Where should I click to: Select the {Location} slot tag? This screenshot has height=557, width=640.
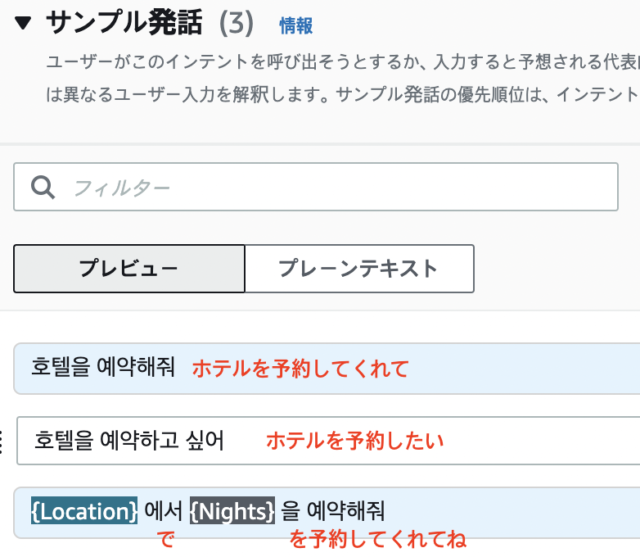85,511
